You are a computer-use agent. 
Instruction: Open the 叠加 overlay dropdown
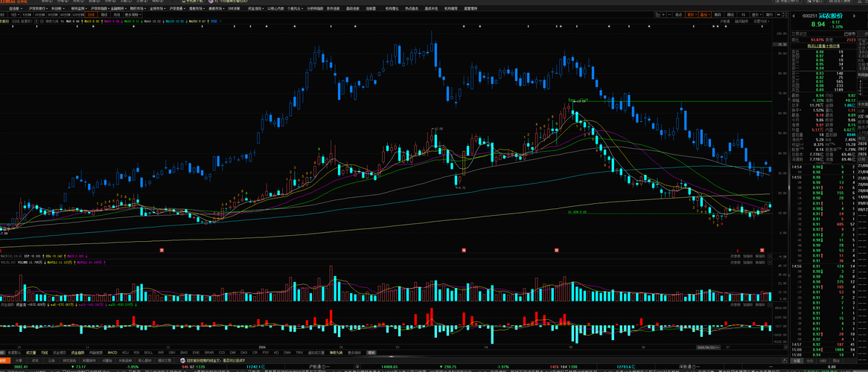pyautogui.click(x=705, y=14)
